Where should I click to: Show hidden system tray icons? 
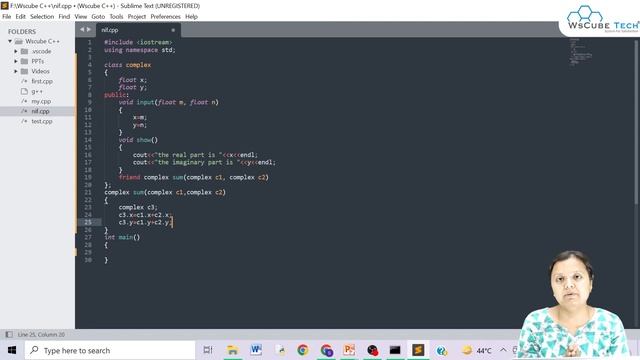[503, 350]
